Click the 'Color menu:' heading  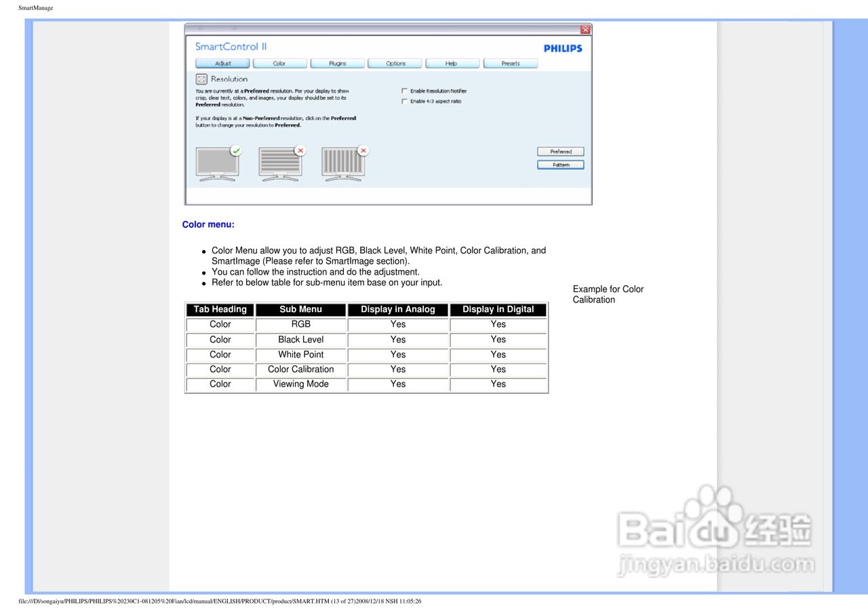tap(208, 224)
